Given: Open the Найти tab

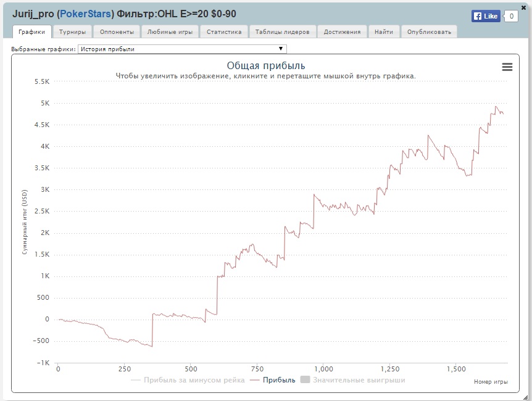Looking at the screenshot, I should point(384,31).
